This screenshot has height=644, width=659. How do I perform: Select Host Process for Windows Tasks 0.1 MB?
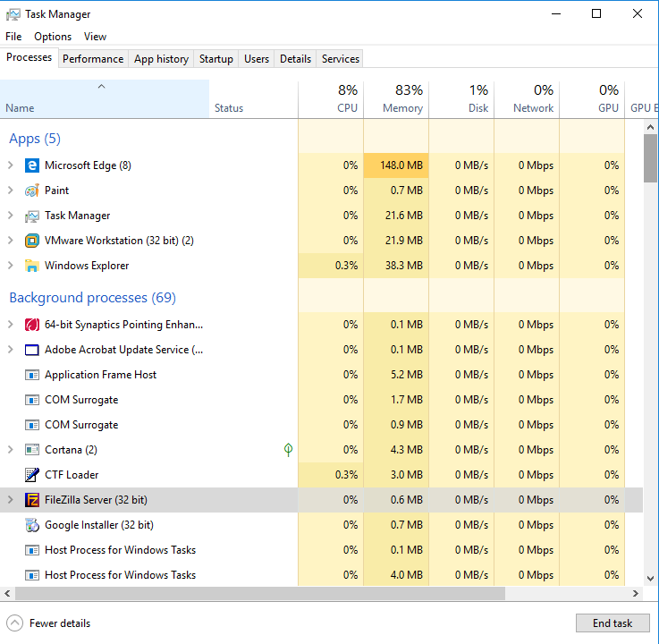pos(322,550)
